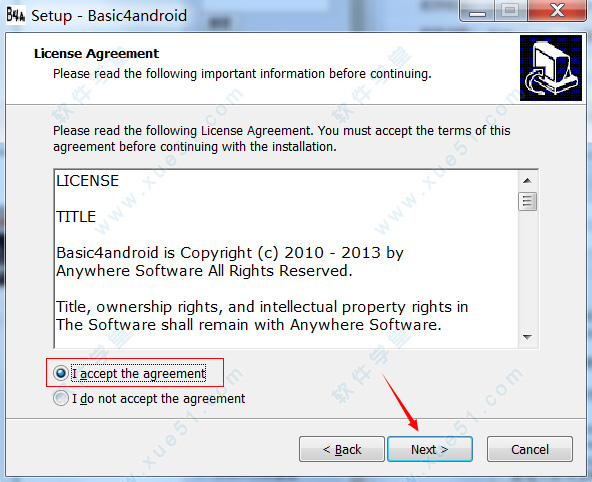
Task: Select the 'I accept the agreement' radio button
Action: (61, 373)
